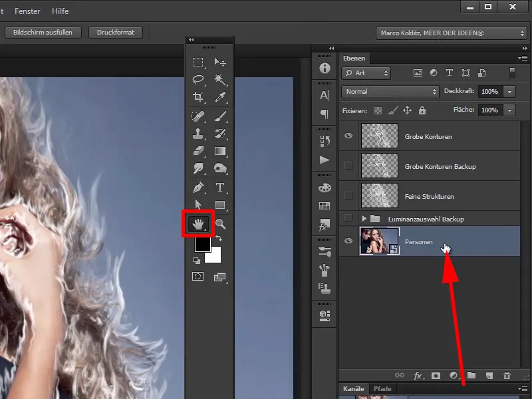Select the Eraser tool
Screen dimensions: 532x399
(198, 151)
